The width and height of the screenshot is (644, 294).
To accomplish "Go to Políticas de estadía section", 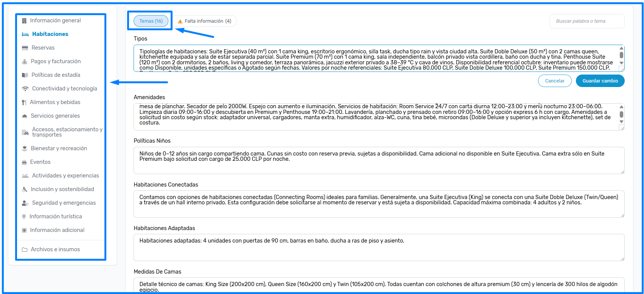I will click(56, 75).
